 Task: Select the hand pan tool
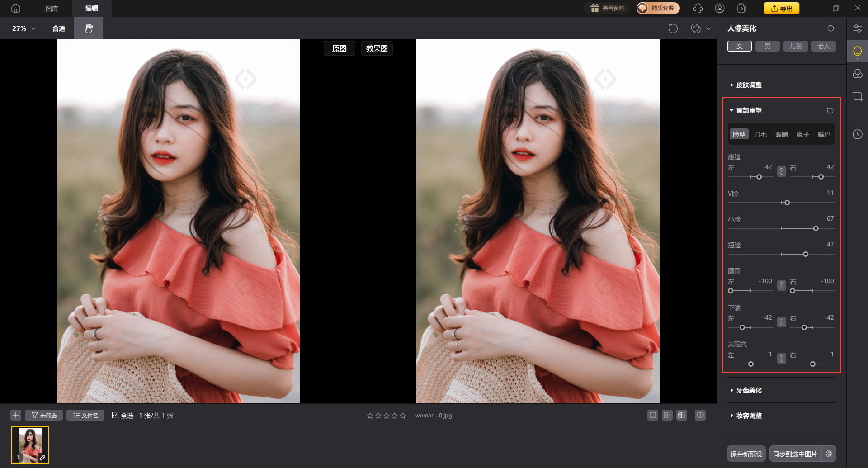pos(89,28)
